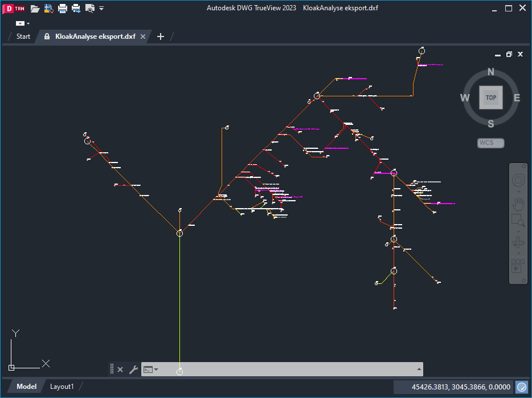Open a file using the folder icon
Image resolution: width=532 pixels, height=398 pixels.
[x=35, y=9]
